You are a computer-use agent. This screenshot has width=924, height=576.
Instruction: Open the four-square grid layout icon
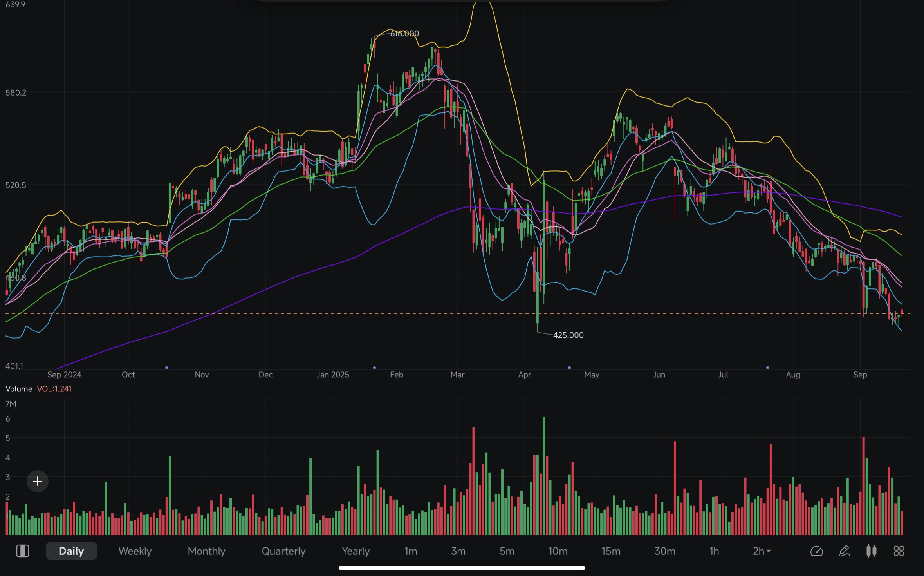point(899,551)
